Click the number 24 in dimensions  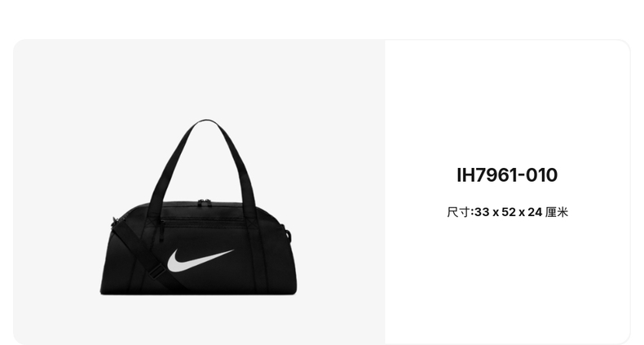pyautogui.click(x=535, y=212)
